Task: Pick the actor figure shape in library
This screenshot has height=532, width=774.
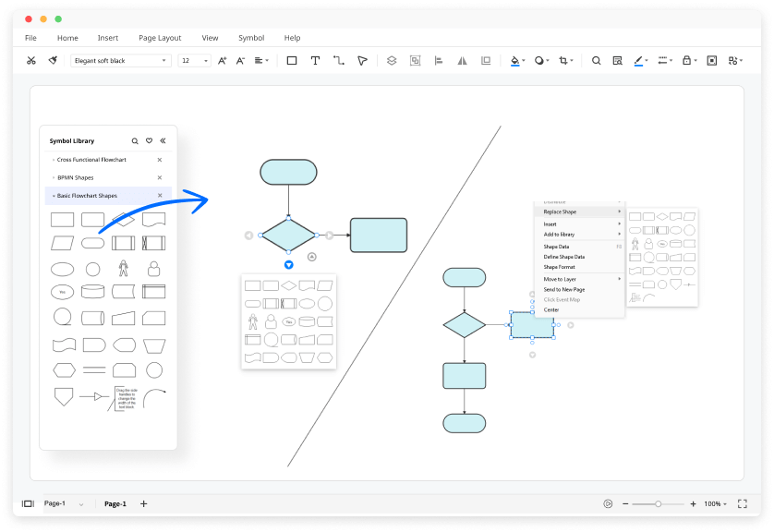Action: (x=124, y=269)
